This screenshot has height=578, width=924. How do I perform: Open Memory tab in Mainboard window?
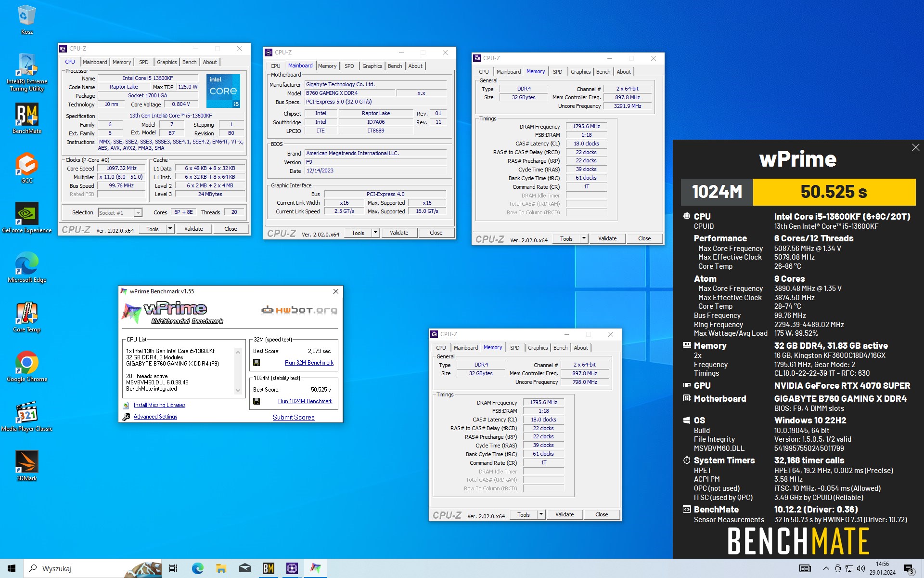click(x=327, y=66)
